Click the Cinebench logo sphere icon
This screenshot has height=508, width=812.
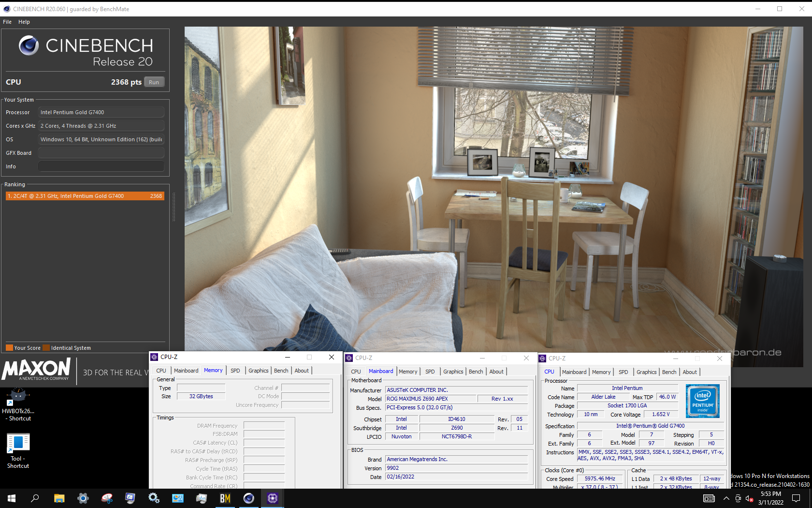(x=29, y=45)
